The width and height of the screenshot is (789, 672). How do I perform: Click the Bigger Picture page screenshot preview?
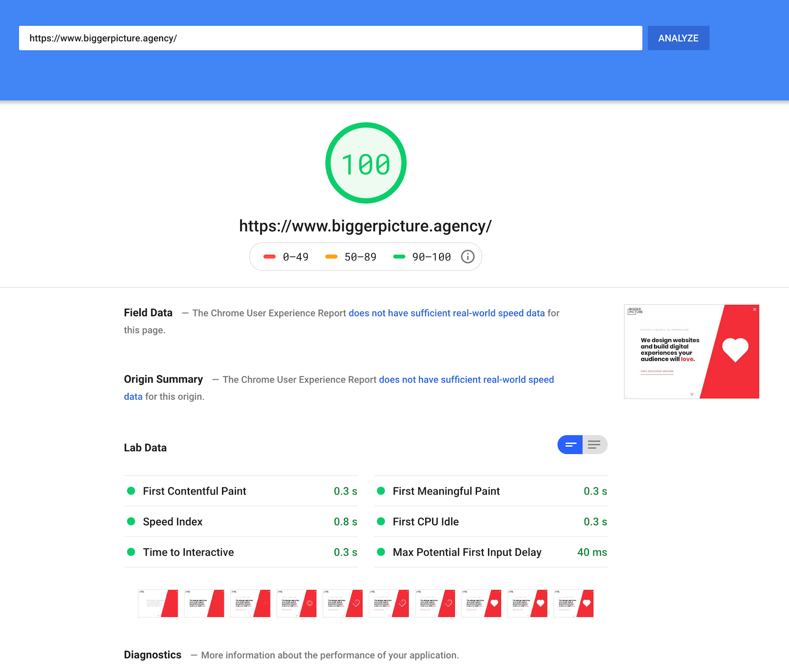692,351
